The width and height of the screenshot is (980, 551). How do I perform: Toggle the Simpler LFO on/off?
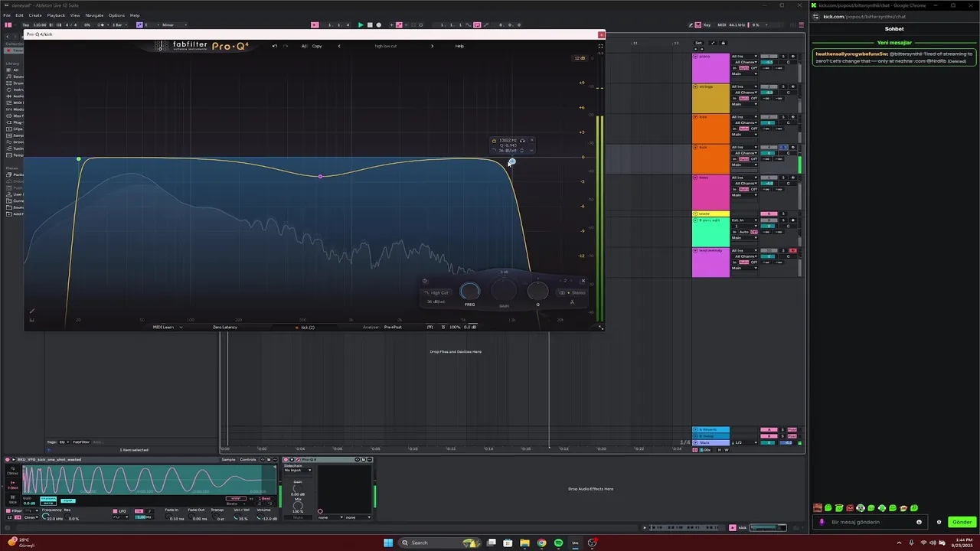pyautogui.click(x=115, y=510)
